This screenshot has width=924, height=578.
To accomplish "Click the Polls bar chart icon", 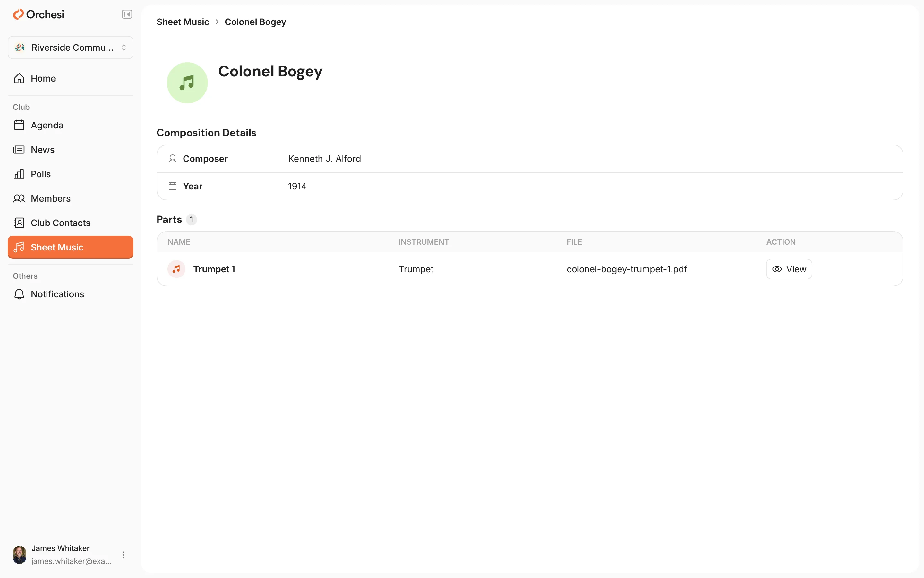I will 19,174.
